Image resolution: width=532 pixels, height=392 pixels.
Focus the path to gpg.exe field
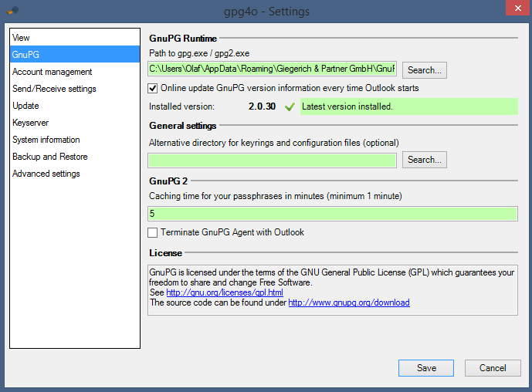click(x=272, y=69)
